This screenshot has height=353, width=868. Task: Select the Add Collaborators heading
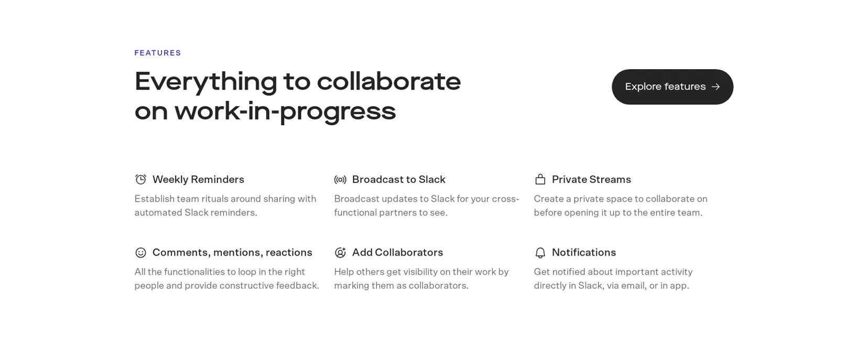point(397,252)
